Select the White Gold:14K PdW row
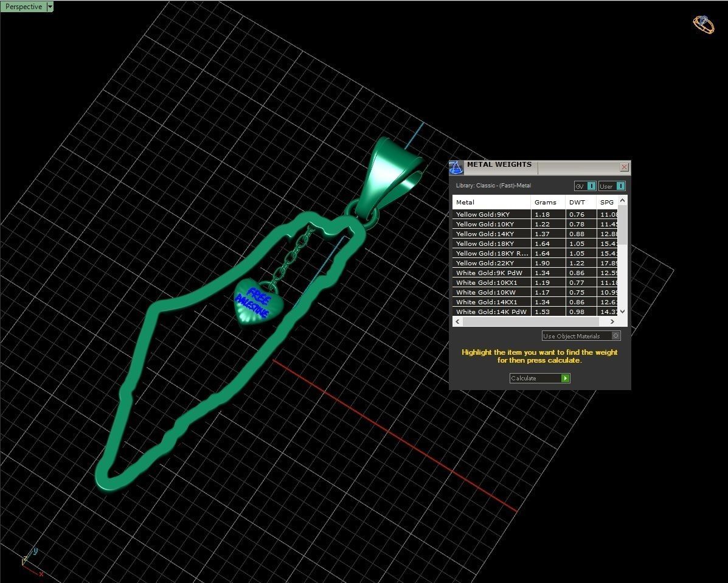This screenshot has height=583, width=728. [x=535, y=312]
